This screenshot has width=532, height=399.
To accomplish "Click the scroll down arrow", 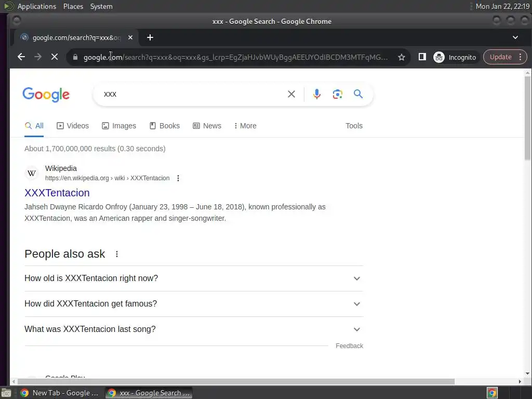I will point(527,374).
